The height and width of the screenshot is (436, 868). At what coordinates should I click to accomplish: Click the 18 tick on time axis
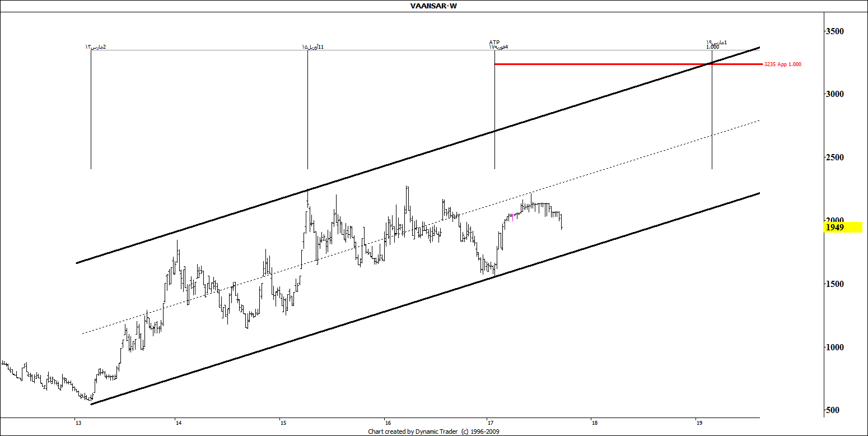click(x=593, y=423)
